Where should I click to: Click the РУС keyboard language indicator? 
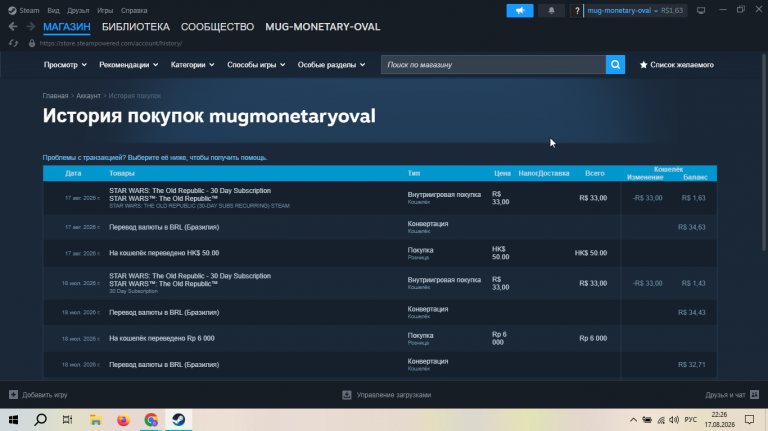point(691,420)
